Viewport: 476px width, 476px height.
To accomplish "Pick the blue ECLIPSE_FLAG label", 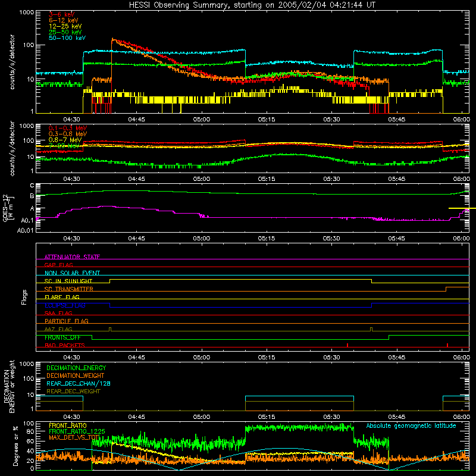I will pyautogui.click(x=65, y=305).
